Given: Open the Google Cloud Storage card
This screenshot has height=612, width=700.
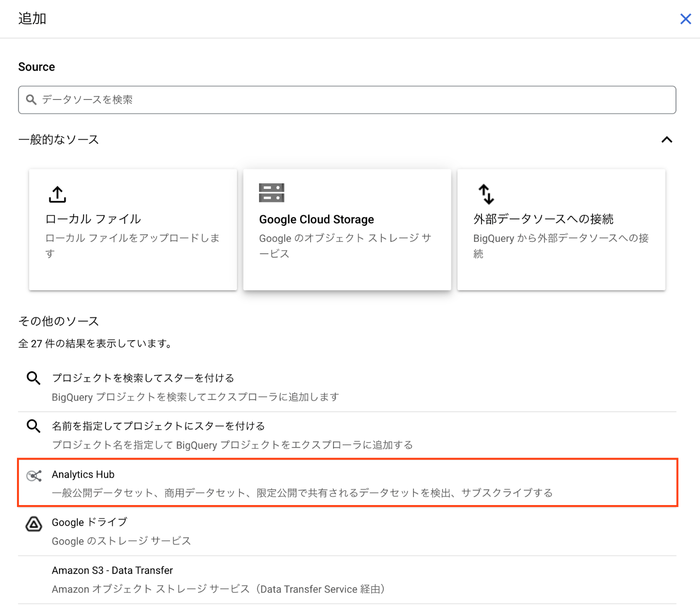Looking at the screenshot, I should (x=347, y=229).
